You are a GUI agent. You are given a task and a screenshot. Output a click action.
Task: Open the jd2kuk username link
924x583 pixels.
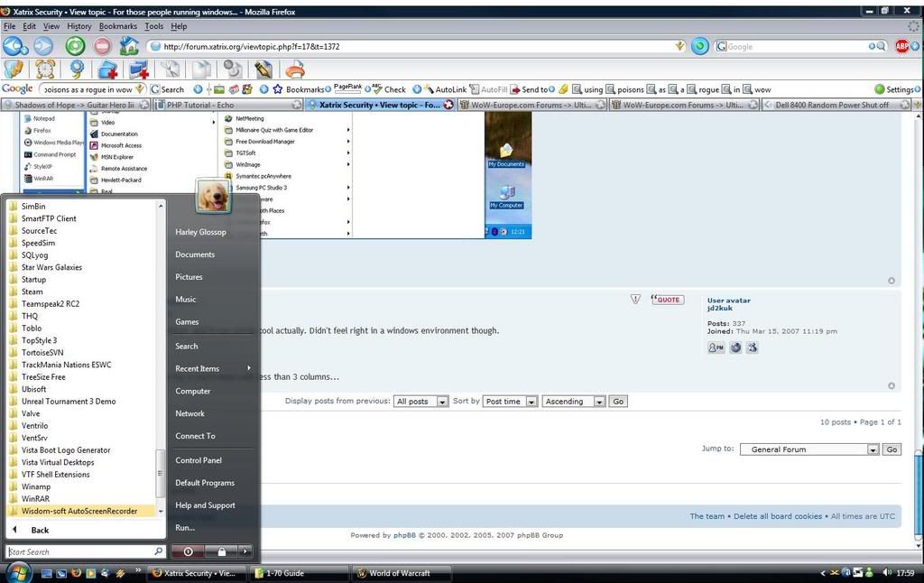[x=719, y=309]
